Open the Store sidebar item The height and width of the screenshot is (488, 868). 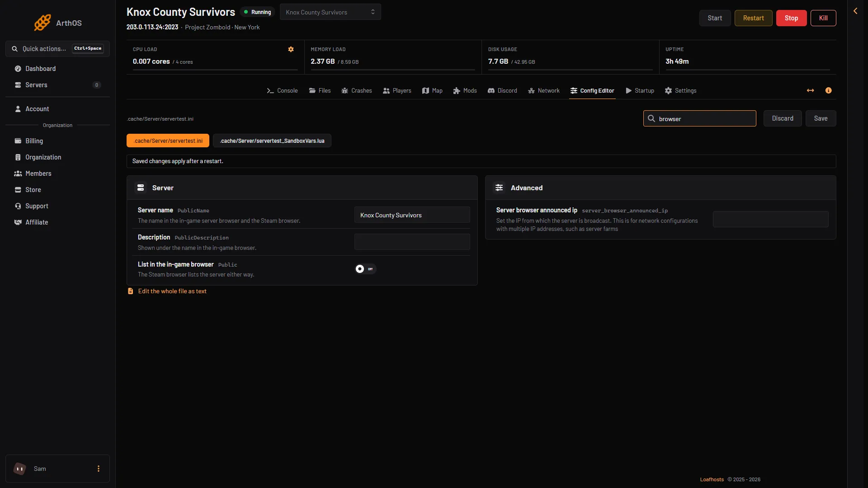[57, 190]
